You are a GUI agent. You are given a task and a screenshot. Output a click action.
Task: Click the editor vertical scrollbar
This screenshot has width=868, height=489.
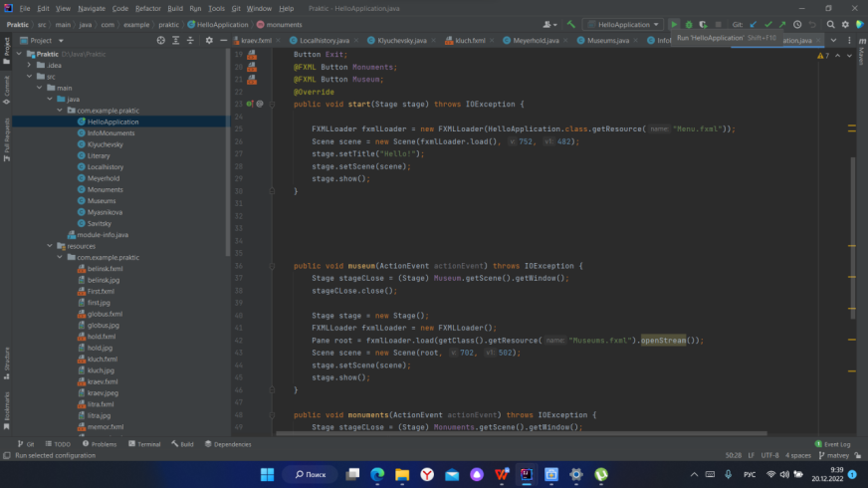coord(852,238)
